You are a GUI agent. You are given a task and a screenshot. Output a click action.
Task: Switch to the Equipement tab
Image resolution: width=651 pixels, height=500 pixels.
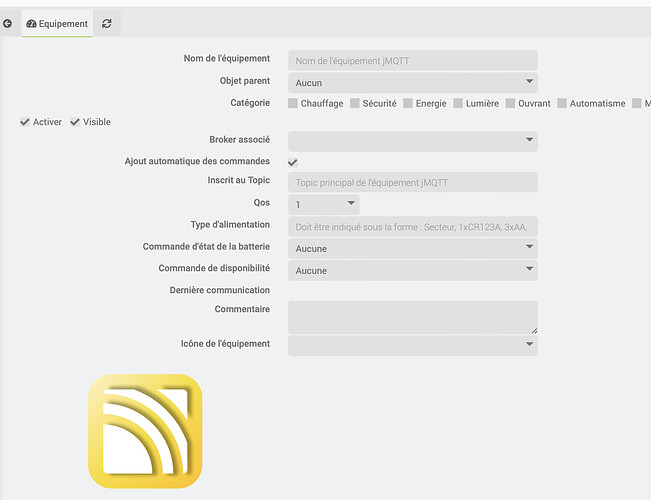[x=57, y=23]
